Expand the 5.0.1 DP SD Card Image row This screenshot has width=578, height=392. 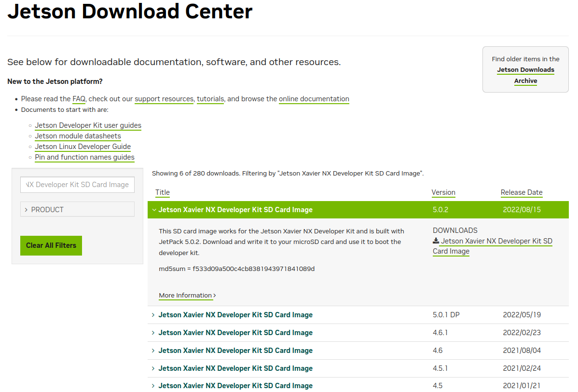tap(235, 315)
